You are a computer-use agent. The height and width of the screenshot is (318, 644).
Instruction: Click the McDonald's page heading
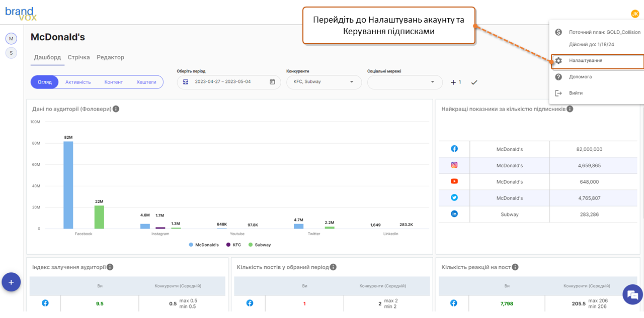coord(58,37)
